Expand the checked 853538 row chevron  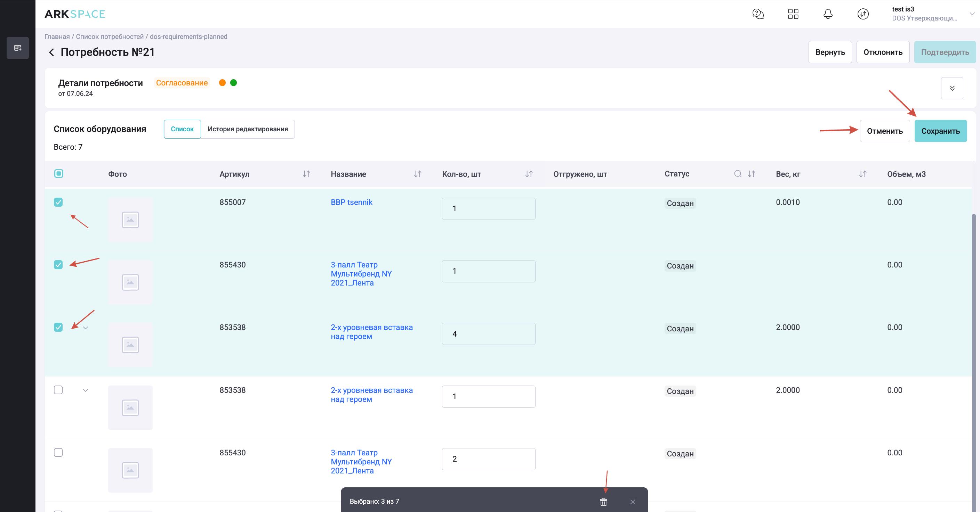[86, 328]
